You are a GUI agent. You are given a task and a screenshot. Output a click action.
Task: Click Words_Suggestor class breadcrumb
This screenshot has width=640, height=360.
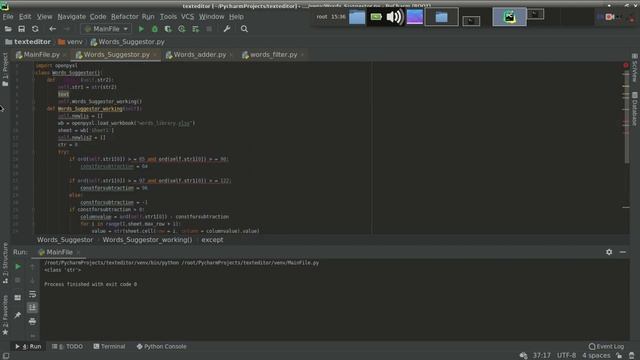pos(65,240)
